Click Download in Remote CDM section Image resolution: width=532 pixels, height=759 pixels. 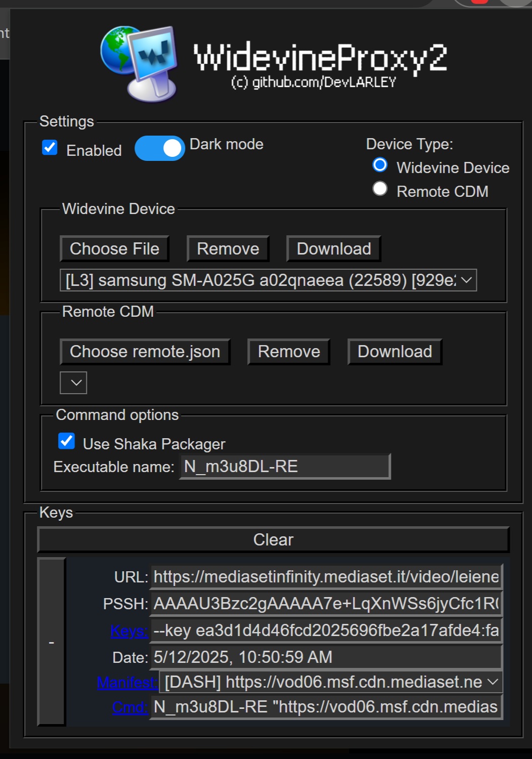click(395, 352)
